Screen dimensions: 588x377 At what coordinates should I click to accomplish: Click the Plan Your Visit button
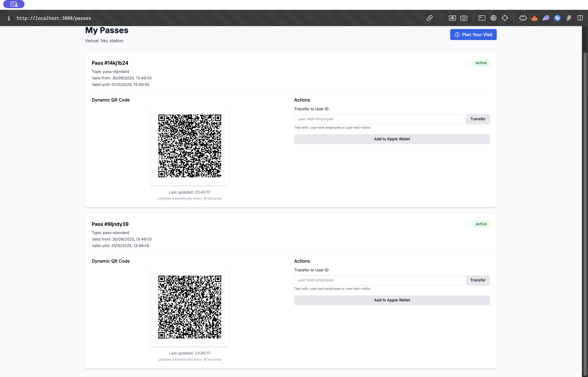[x=473, y=35]
